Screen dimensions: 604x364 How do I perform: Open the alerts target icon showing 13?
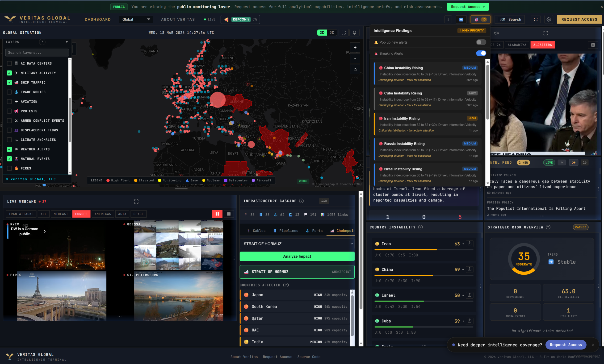480,19
